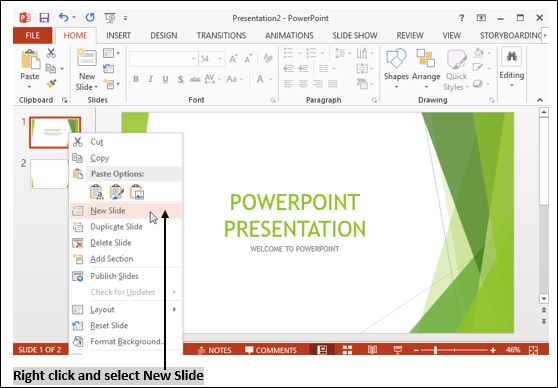Open Change Case Aa dropdown
This screenshot has width=558, height=388.
pos(235,79)
